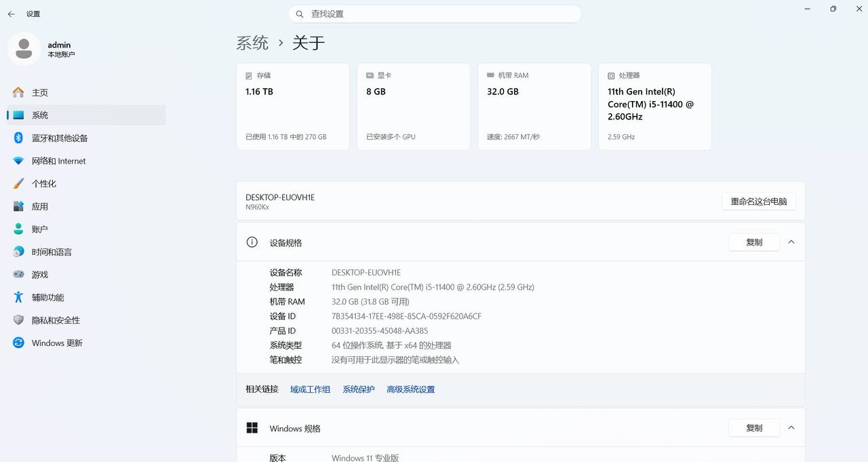The height and width of the screenshot is (462, 868).
Task: Click the 本地账户 label under admin
Action: [x=61, y=54]
